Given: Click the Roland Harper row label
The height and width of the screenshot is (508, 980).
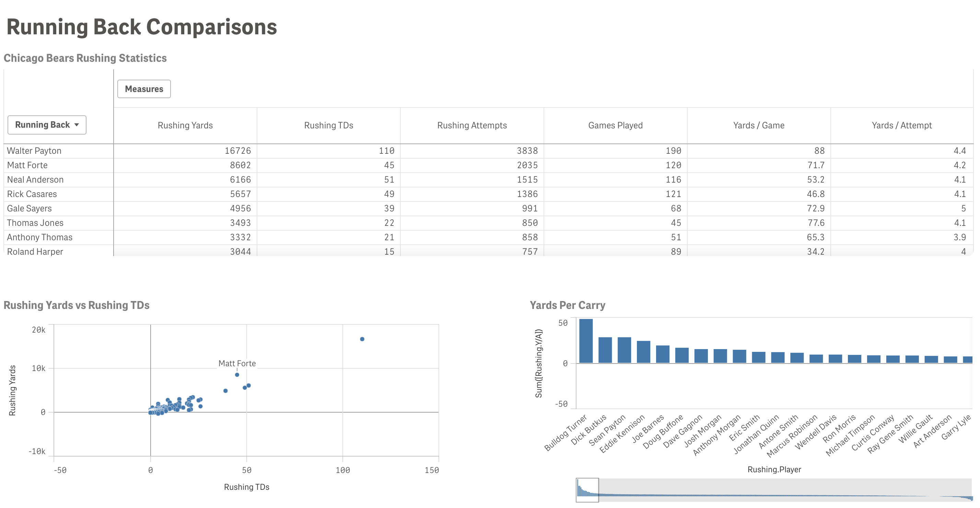Looking at the screenshot, I should (x=35, y=252).
